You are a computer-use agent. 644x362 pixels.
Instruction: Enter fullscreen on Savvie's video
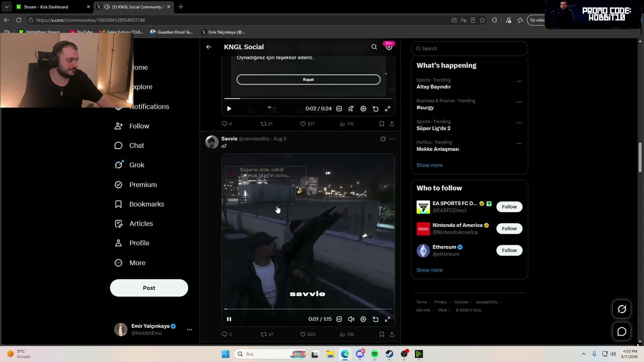click(387, 319)
